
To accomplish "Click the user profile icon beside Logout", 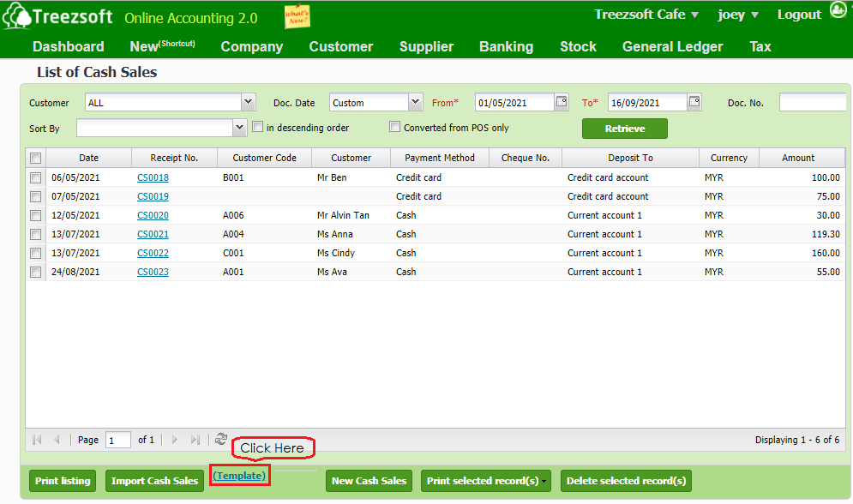I will 838,10.
